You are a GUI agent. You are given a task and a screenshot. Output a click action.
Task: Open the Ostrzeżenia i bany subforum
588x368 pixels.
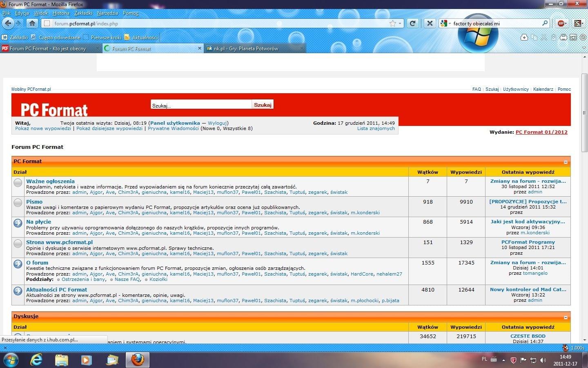point(83,279)
